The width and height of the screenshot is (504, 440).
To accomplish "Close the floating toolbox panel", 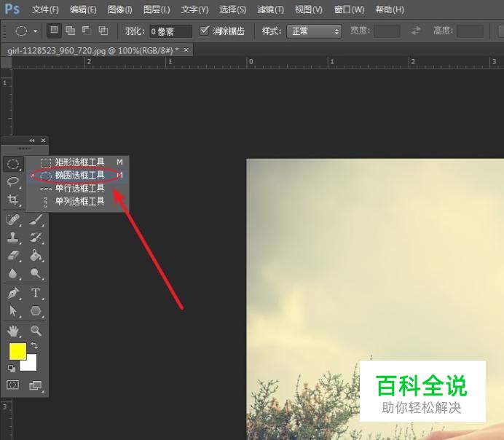I will pos(44,141).
